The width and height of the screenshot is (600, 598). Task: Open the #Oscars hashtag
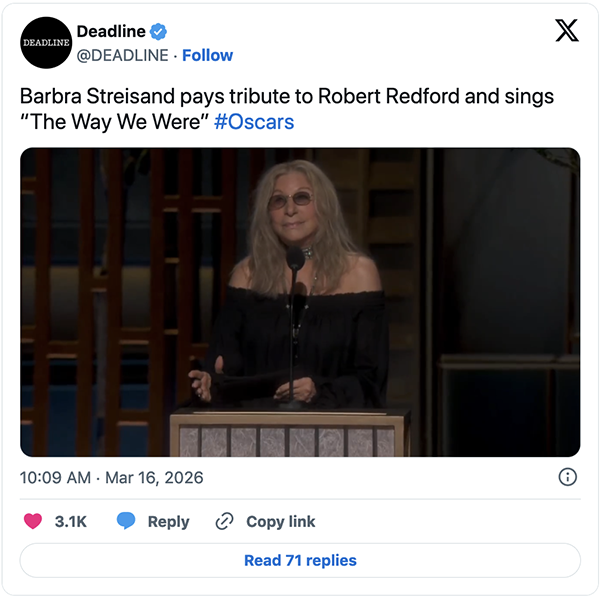254,122
